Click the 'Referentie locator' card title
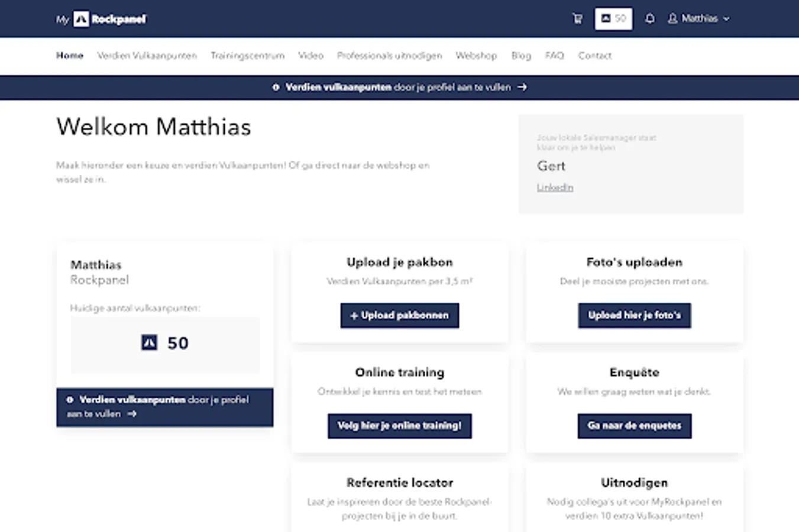 (400, 482)
